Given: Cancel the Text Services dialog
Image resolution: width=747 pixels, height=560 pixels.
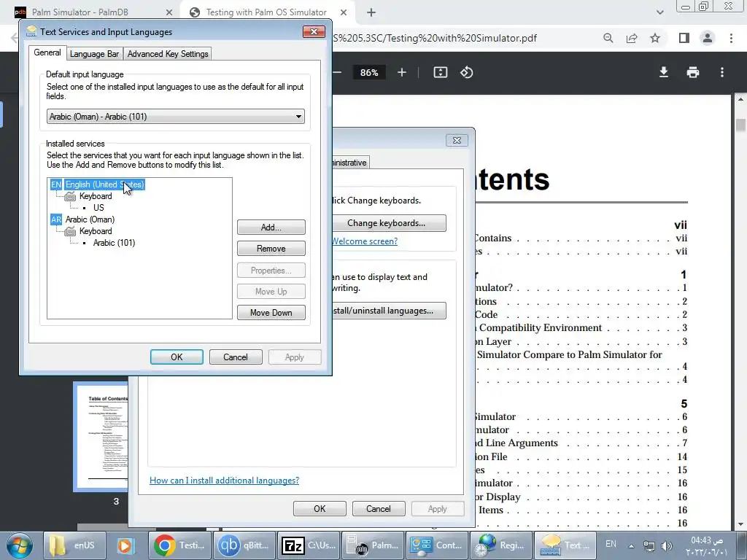Looking at the screenshot, I should [236, 357].
